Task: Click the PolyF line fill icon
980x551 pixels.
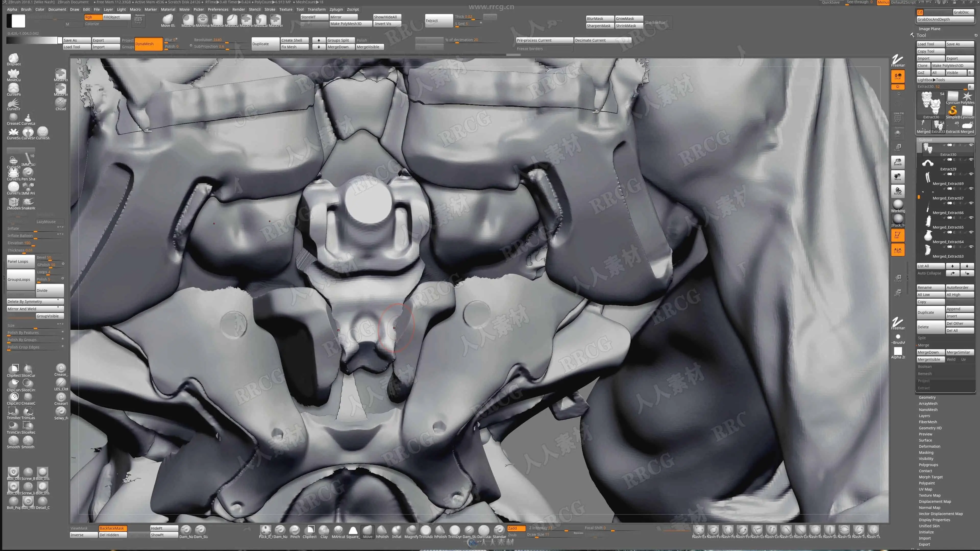Action: [x=898, y=118]
